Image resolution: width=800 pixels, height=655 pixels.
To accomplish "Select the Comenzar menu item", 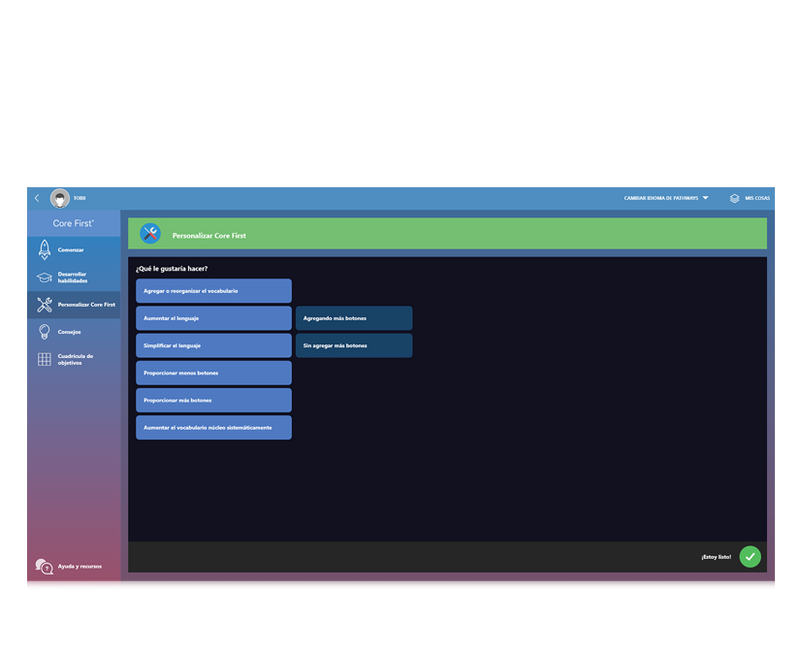I will coord(74,250).
